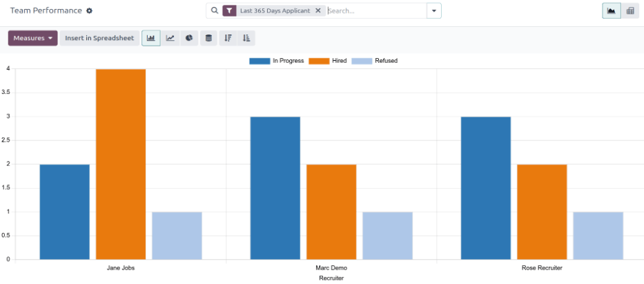Sort chart in ascending order

246,38
